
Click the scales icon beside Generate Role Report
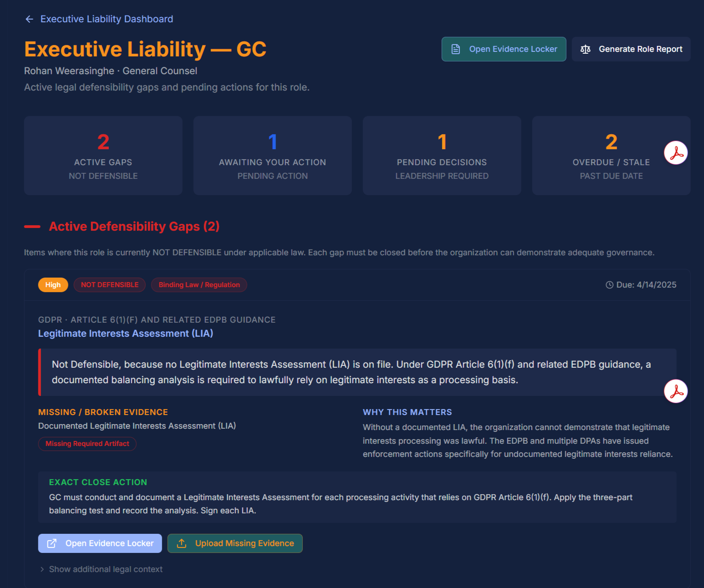click(586, 49)
